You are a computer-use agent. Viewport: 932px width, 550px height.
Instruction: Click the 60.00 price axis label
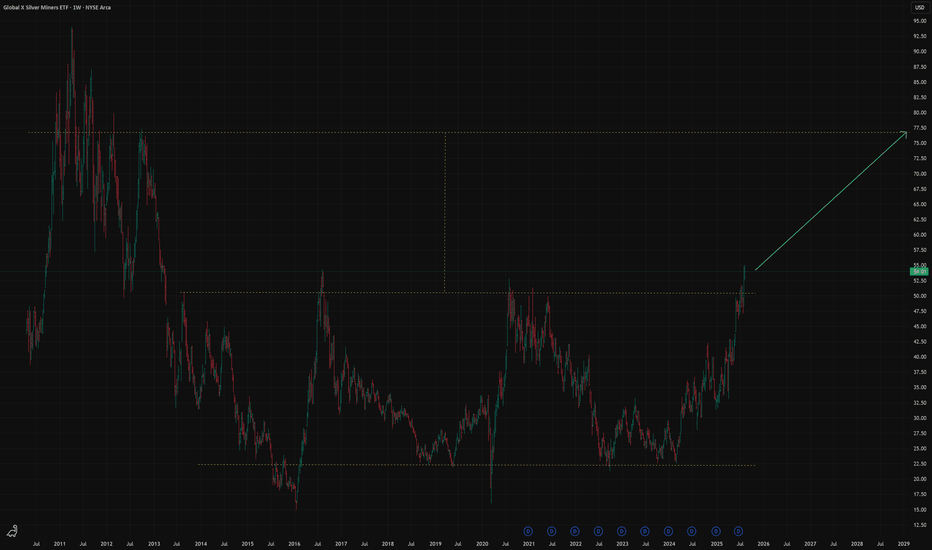tap(920, 234)
